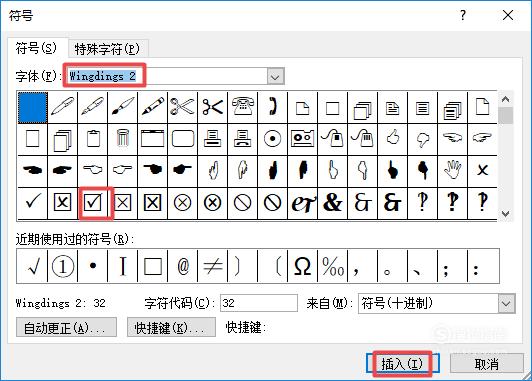Viewport: 532px width, 381px height.
Task: Pick the thumbs up symbol
Action: coord(393,138)
